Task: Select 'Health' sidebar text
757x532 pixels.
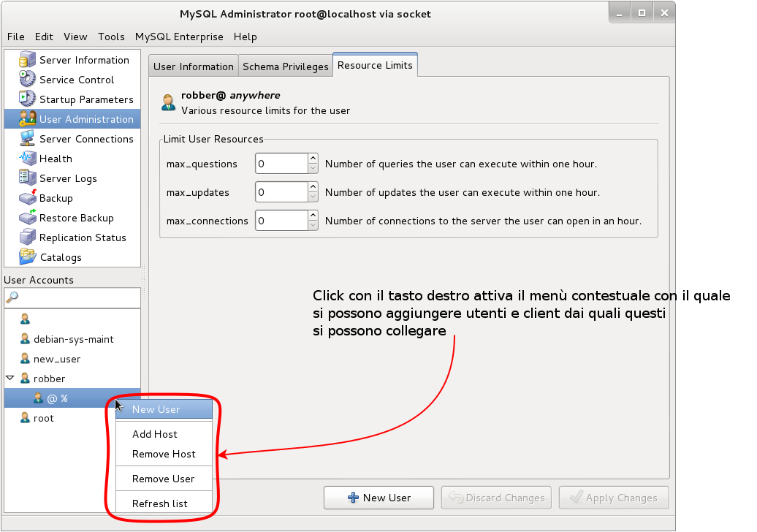Action: tap(56, 159)
